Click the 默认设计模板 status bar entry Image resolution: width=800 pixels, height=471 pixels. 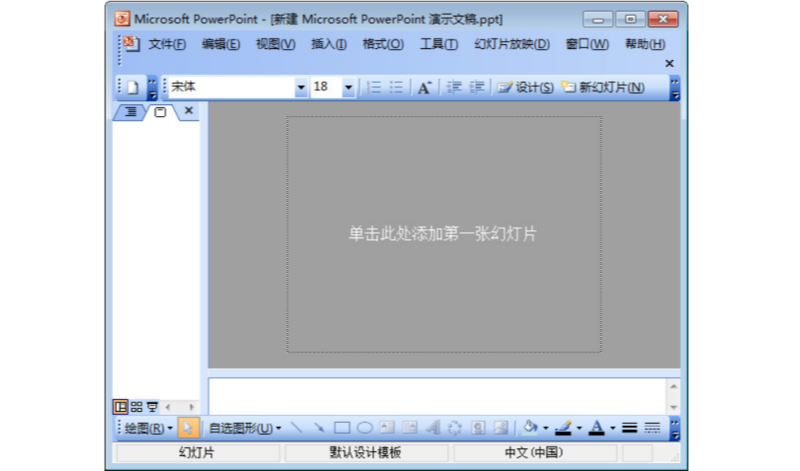pos(366,453)
